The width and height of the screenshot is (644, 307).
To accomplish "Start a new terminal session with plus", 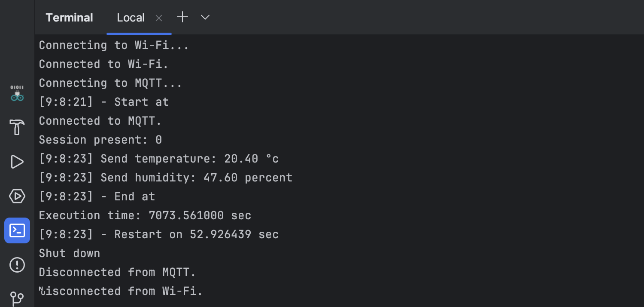I will (182, 17).
